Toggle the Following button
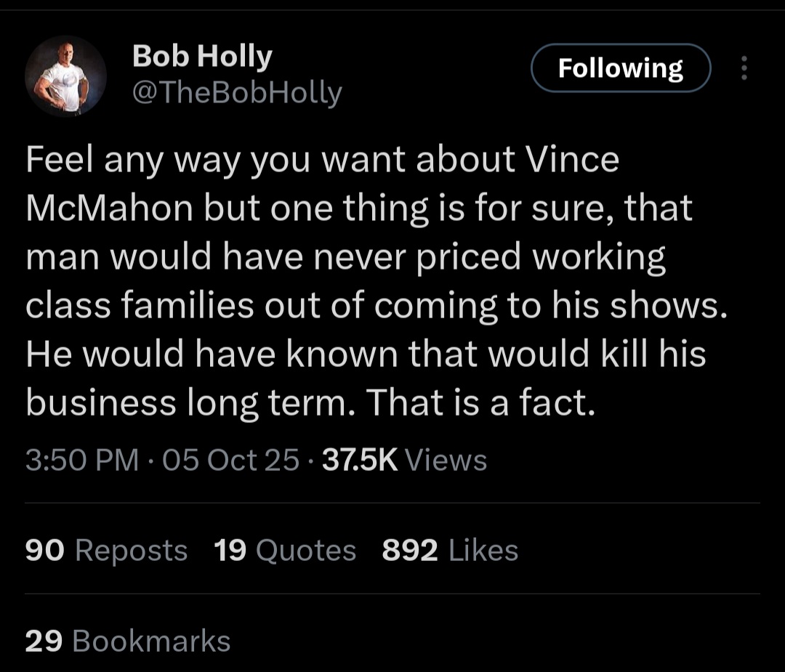The image size is (785, 672). pyautogui.click(x=620, y=68)
